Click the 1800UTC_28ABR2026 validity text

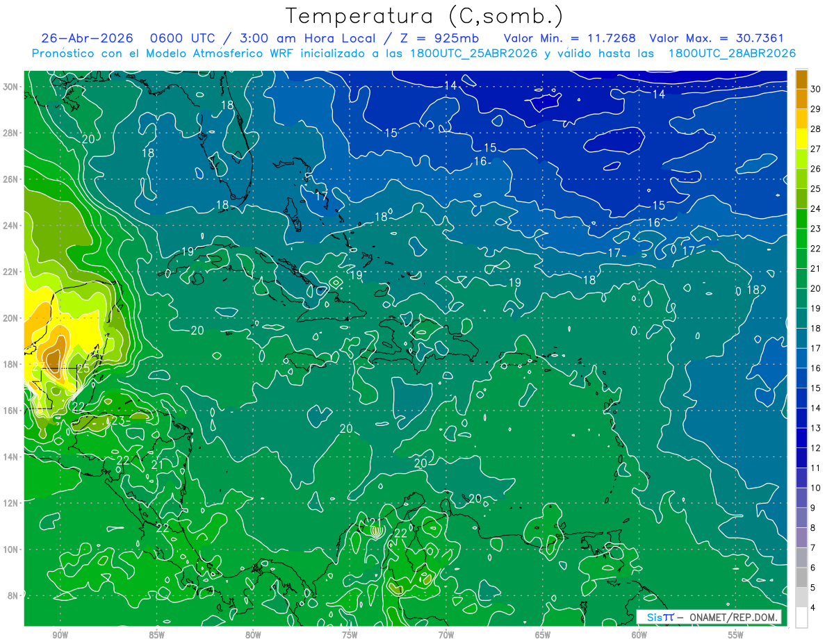coord(732,53)
